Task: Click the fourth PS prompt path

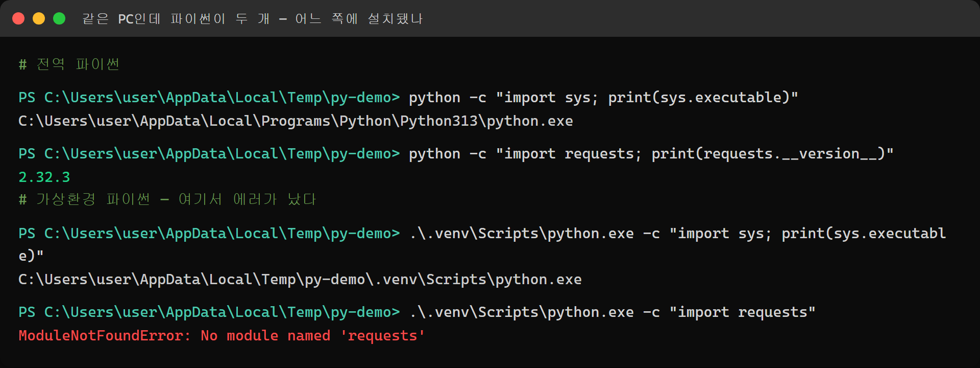Action: pos(209,312)
